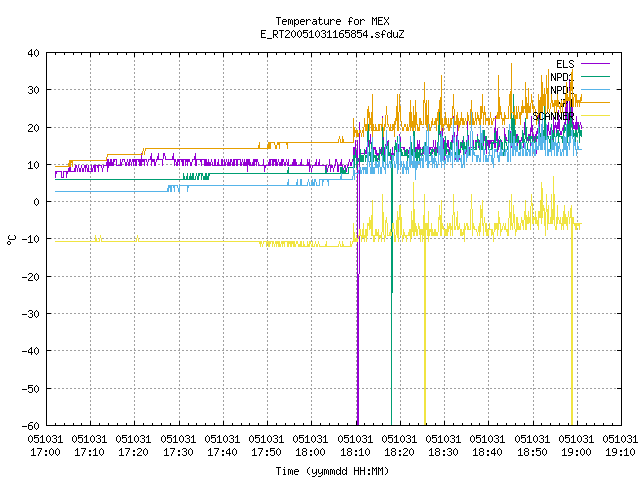Click the x-axis tick label '18:30'
This screenshot has height=480, width=640.
[x=443, y=452]
